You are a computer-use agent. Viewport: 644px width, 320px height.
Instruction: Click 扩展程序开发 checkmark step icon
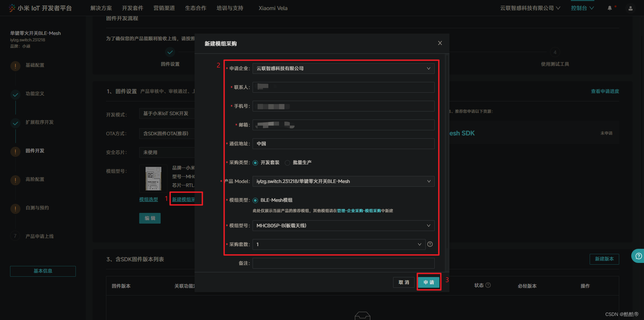pyautogui.click(x=15, y=123)
